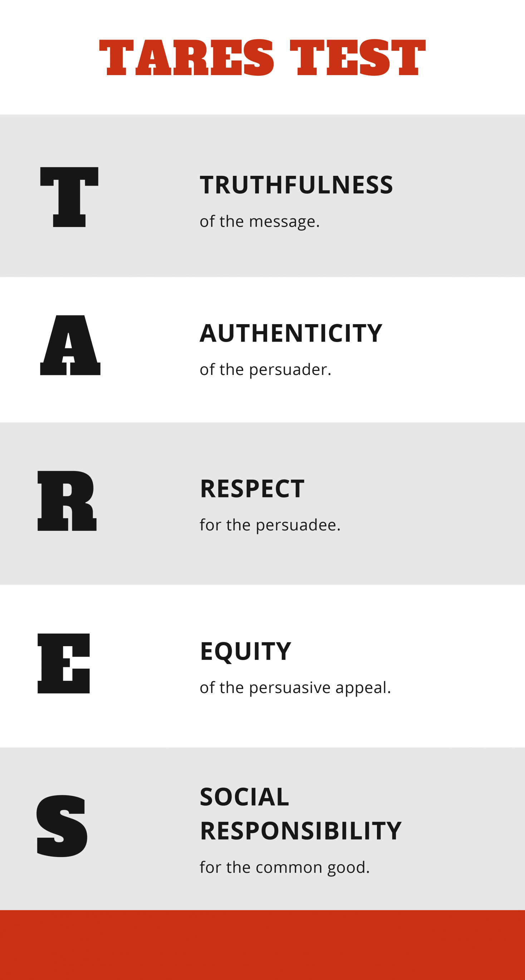
Task: Select the large letter T icon
Action: pyautogui.click(x=69, y=197)
